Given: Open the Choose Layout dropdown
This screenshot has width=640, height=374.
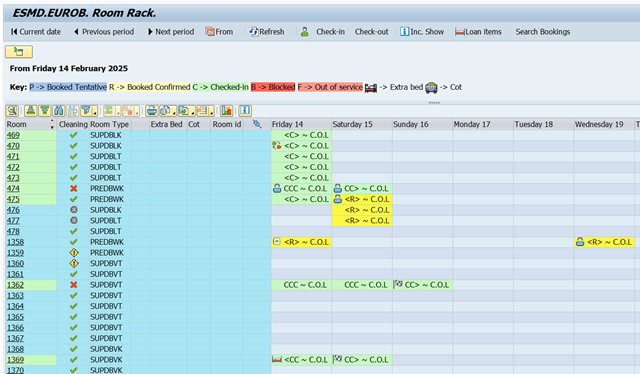Looking at the screenshot, I should [205, 111].
